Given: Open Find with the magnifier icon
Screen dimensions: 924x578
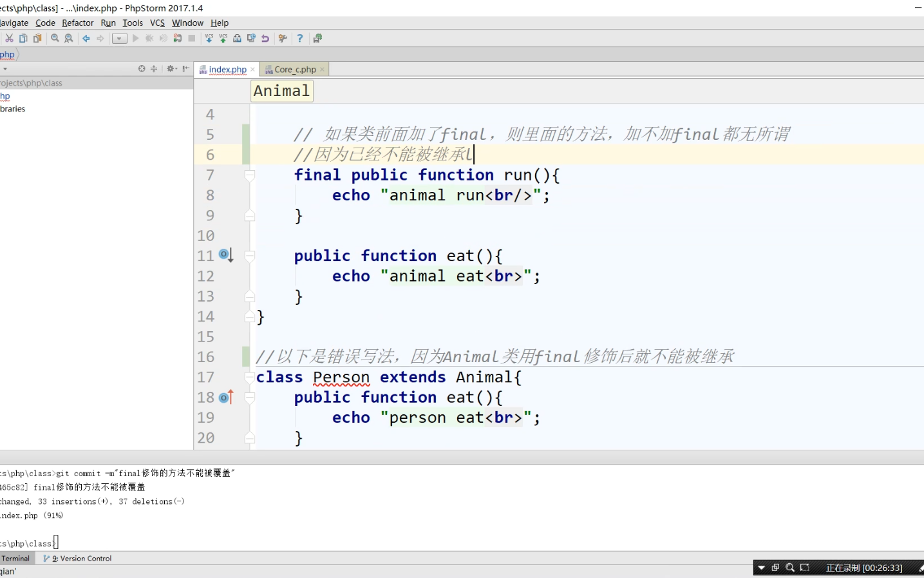Looking at the screenshot, I should pos(55,39).
